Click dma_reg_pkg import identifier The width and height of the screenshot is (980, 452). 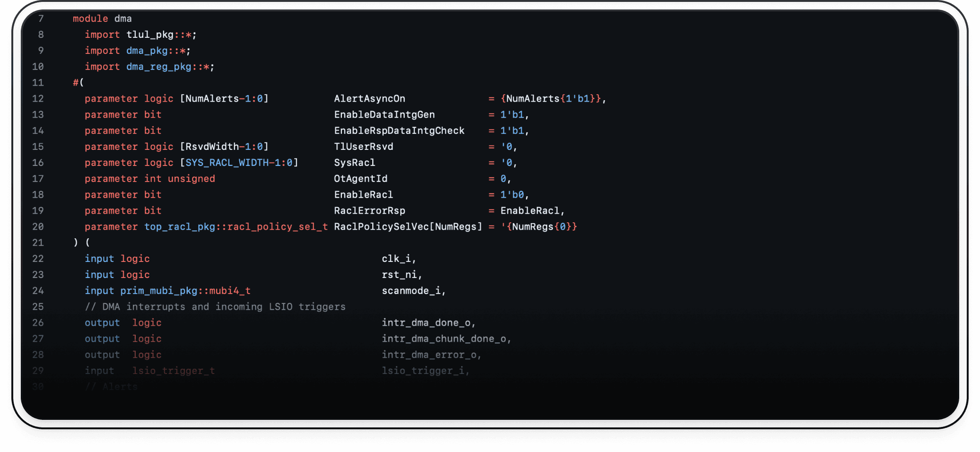pos(158,67)
